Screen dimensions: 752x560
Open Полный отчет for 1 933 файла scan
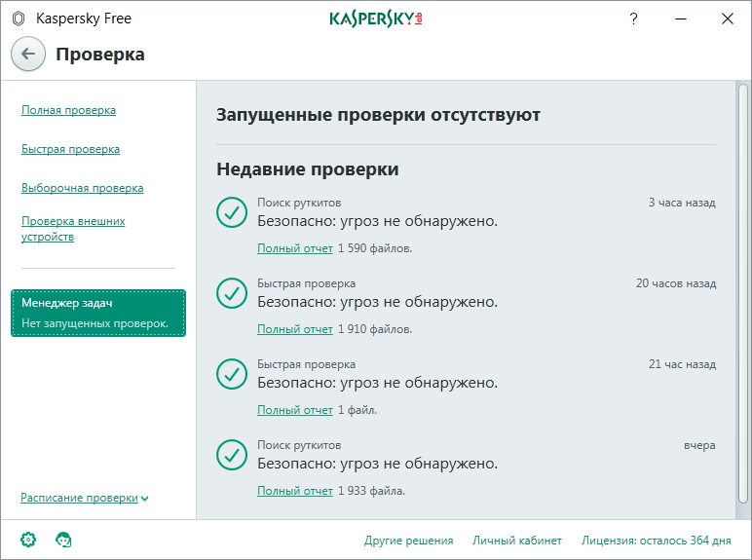click(x=295, y=491)
